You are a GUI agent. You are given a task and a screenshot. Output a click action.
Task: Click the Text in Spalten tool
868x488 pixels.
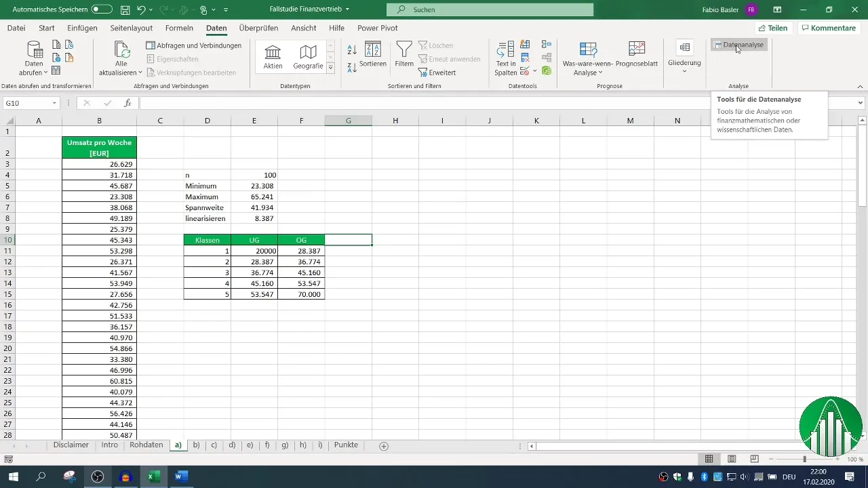coord(506,58)
